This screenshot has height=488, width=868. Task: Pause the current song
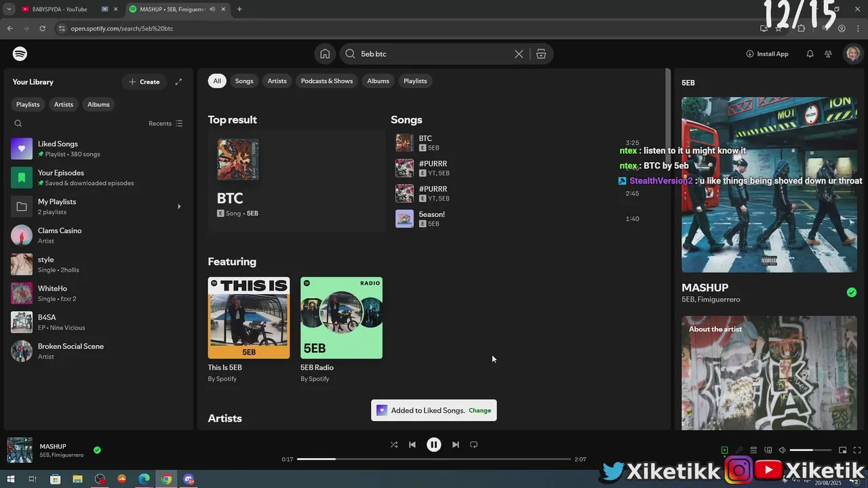pyautogui.click(x=434, y=445)
